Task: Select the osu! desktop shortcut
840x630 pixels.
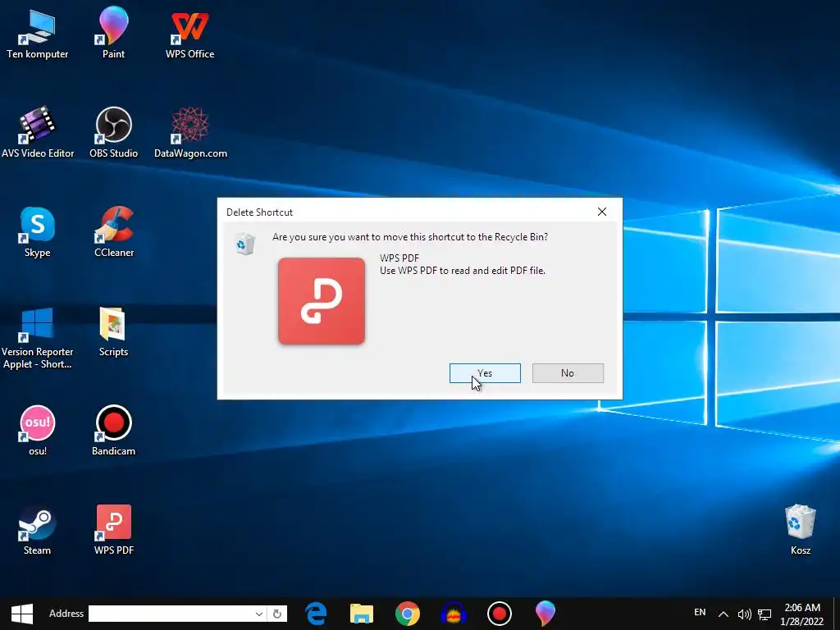Action: click(38, 430)
